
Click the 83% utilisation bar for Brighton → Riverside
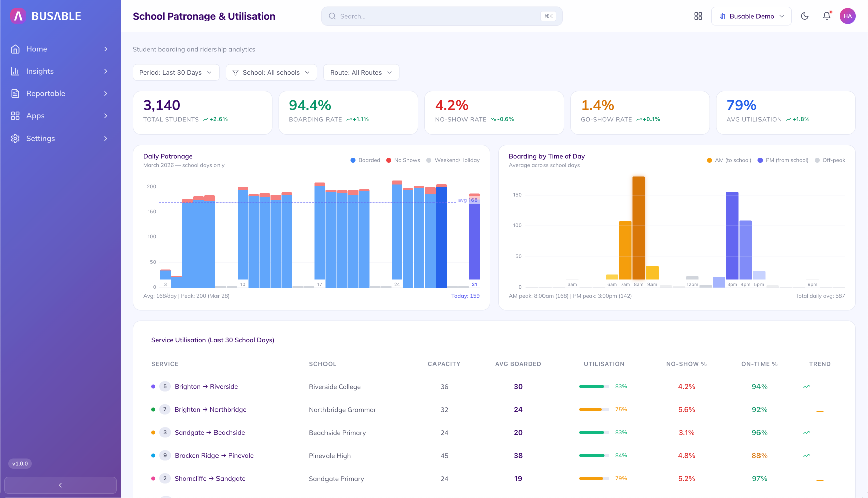click(x=594, y=387)
